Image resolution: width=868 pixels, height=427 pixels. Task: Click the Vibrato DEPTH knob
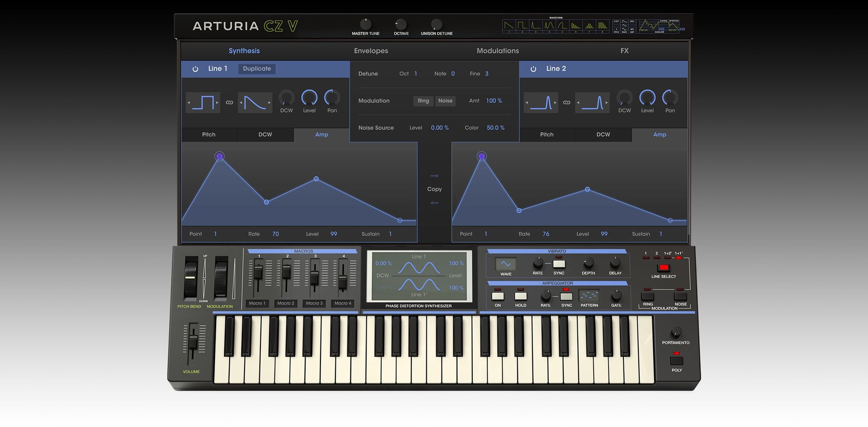[588, 263]
